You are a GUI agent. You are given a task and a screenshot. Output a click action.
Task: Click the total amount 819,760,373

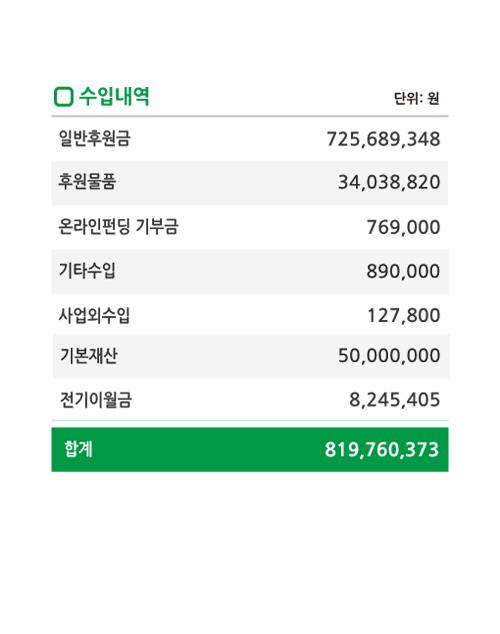[x=382, y=450]
